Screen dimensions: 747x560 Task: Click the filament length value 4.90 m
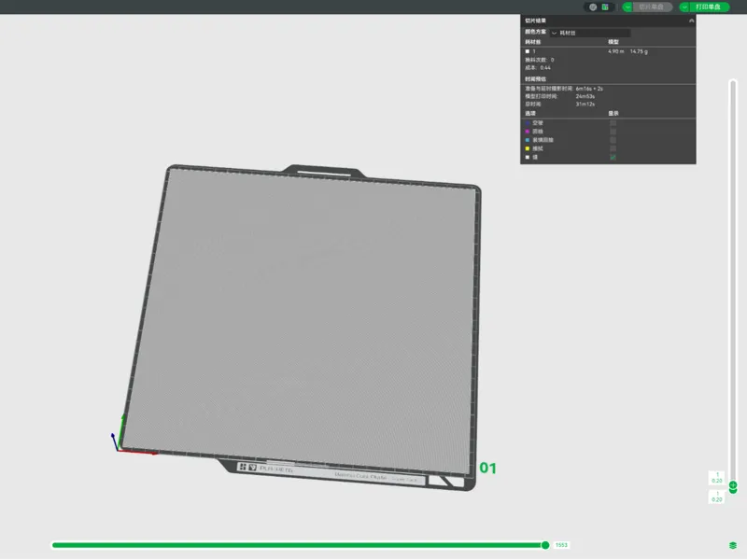616,51
